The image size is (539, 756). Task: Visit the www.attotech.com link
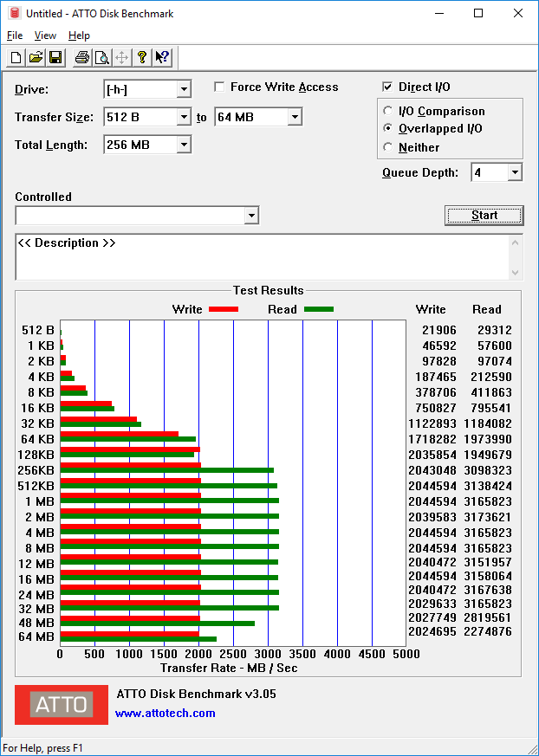tap(165, 713)
